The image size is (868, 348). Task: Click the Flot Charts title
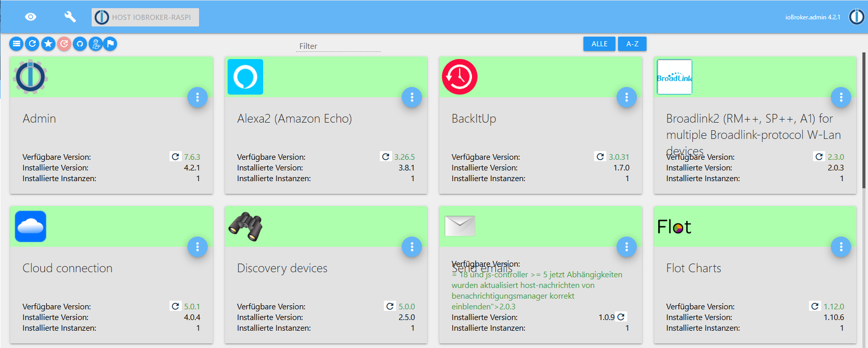(x=694, y=268)
